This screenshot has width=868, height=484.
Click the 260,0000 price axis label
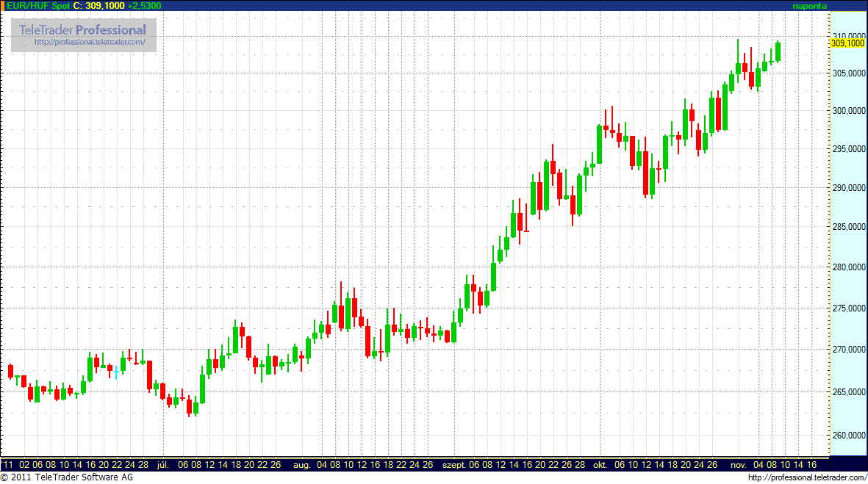point(849,436)
